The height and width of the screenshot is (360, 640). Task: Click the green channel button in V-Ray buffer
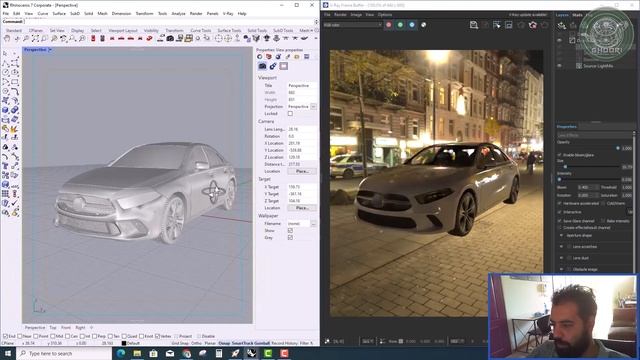400,25
